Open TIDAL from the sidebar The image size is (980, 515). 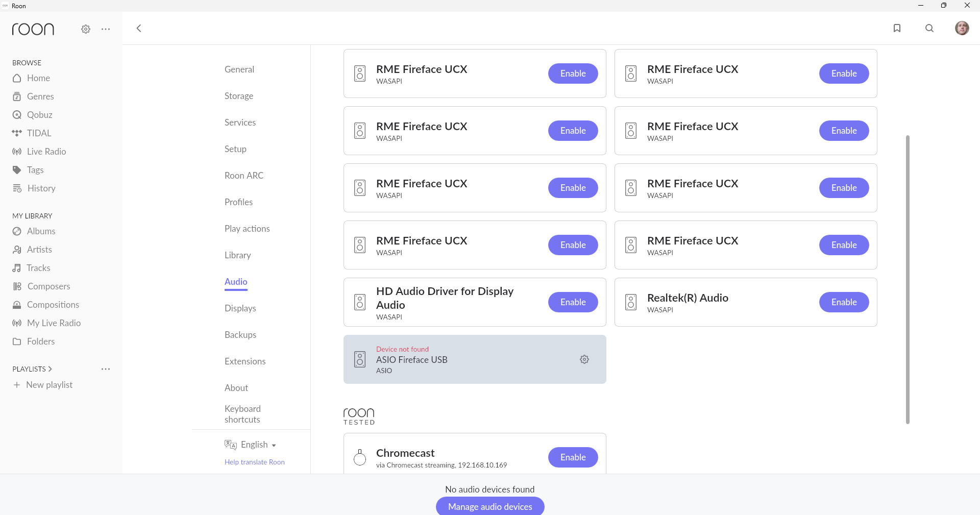pos(39,133)
